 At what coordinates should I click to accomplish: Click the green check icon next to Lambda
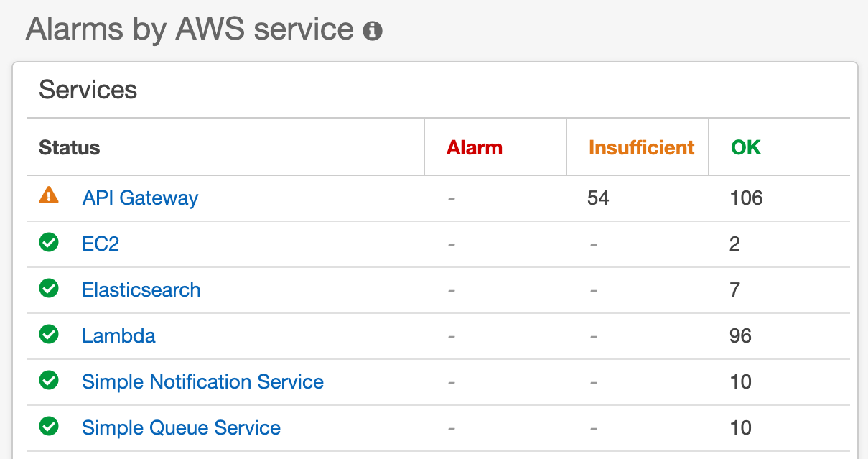pos(49,335)
